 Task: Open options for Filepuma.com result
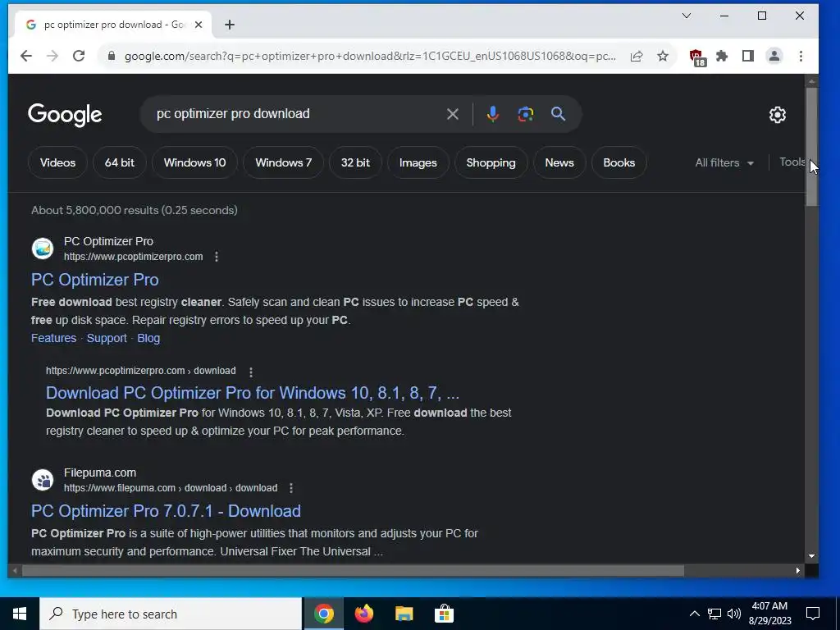click(x=291, y=488)
